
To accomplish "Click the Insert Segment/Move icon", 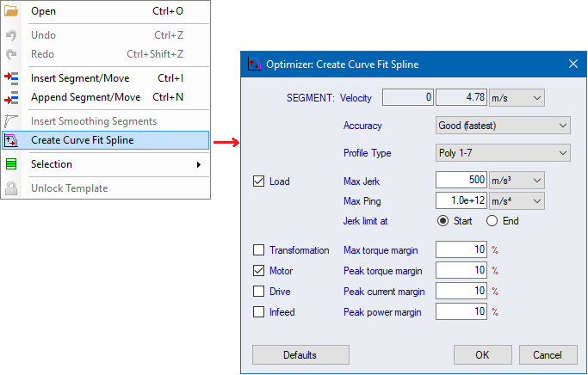I will 11,78.
